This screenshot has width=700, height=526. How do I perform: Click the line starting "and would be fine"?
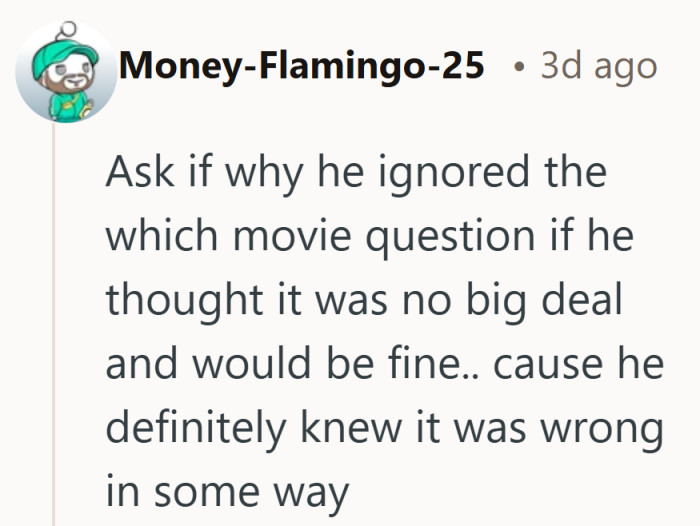point(384,365)
